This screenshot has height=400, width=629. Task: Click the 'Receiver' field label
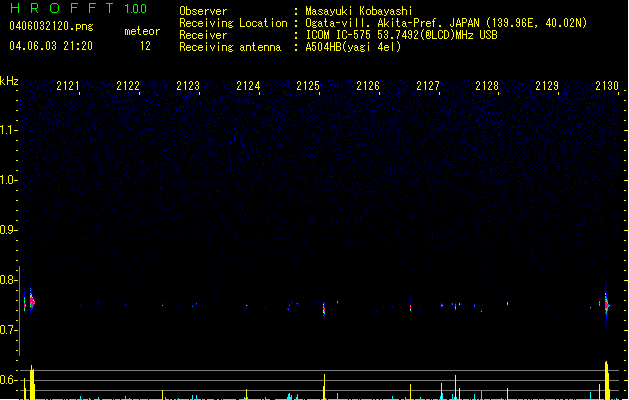pyautogui.click(x=203, y=35)
